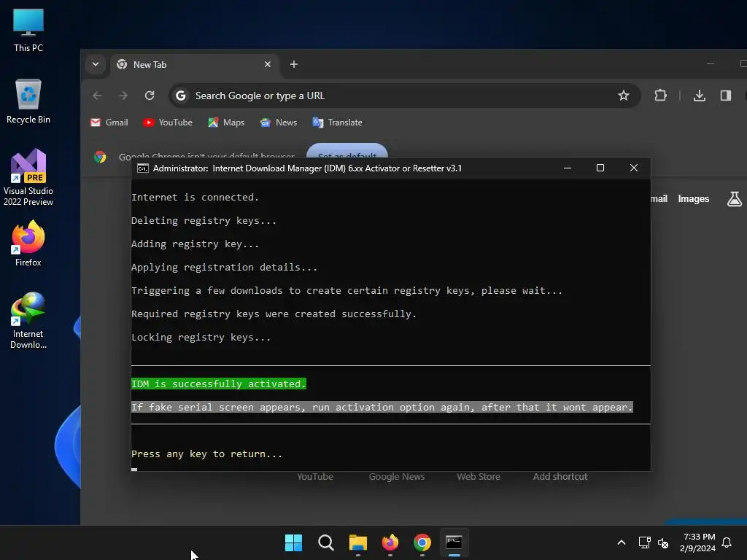Screen dimensions: 747x560
Task: Open the YouTube shortcut tile label
Action: [x=315, y=477]
